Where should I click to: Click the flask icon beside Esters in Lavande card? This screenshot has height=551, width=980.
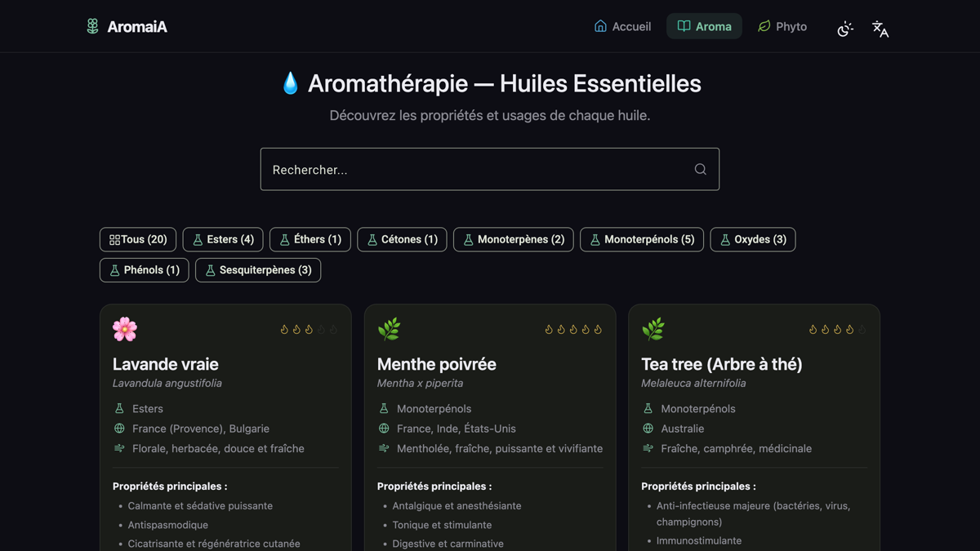tap(119, 408)
